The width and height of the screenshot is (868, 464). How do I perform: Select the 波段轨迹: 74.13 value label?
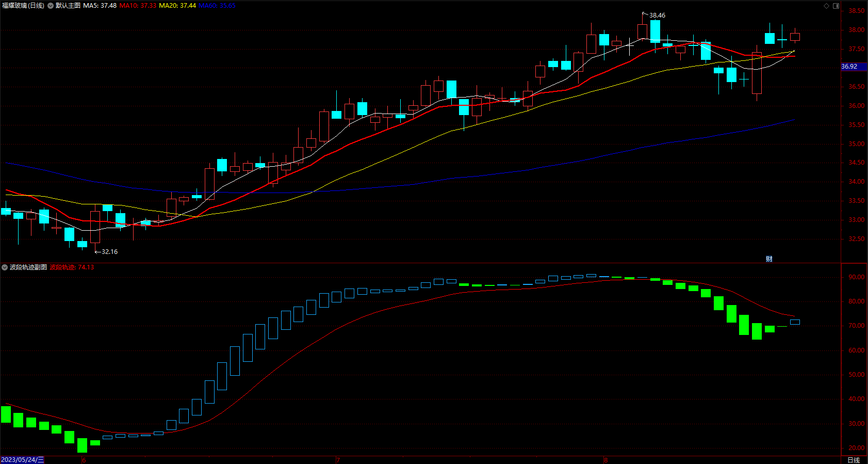click(72, 267)
